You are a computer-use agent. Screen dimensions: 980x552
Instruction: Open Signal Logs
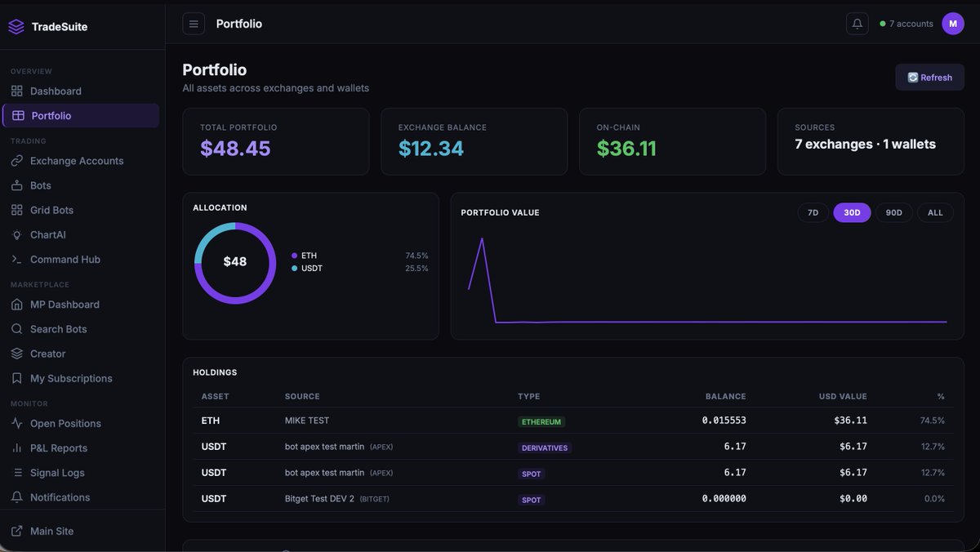click(81, 472)
